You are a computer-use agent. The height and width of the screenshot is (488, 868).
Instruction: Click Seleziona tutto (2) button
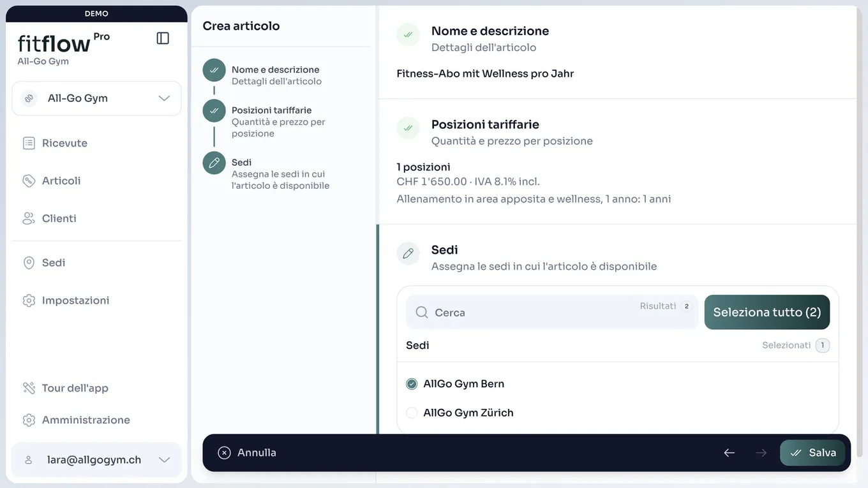[767, 312]
